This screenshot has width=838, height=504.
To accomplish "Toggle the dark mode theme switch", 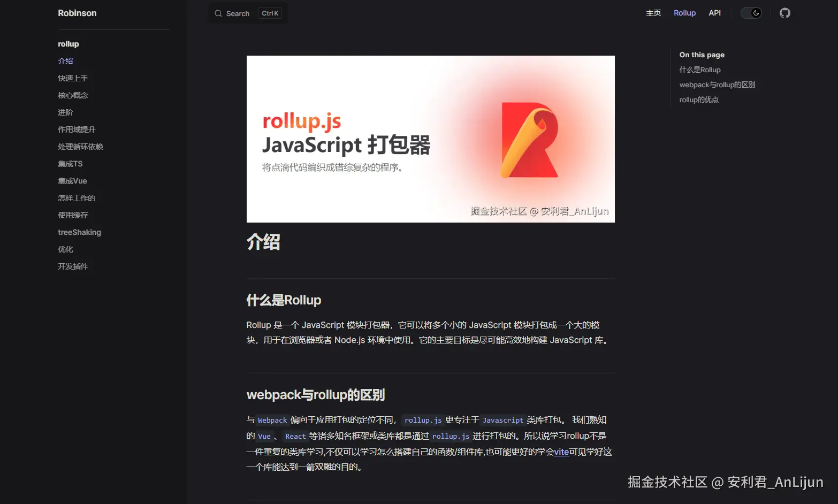I will pos(751,13).
